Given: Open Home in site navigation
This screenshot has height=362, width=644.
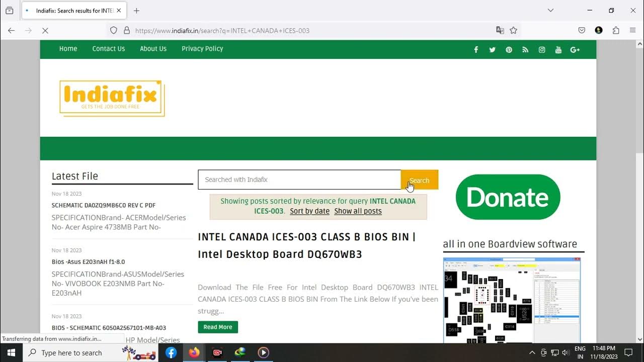Looking at the screenshot, I should coord(68,49).
